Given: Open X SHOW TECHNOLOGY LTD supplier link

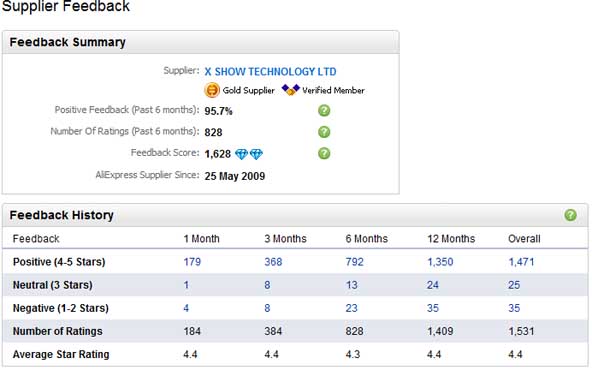Looking at the screenshot, I should pos(270,71).
